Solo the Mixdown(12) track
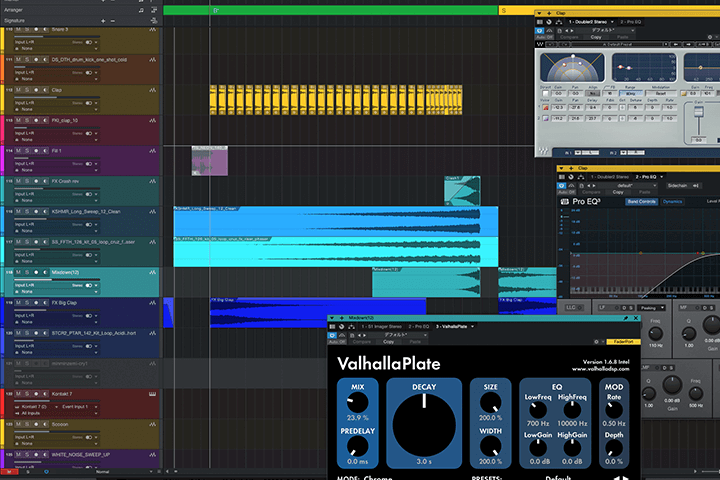This screenshot has width=720, height=480. (x=27, y=272)
